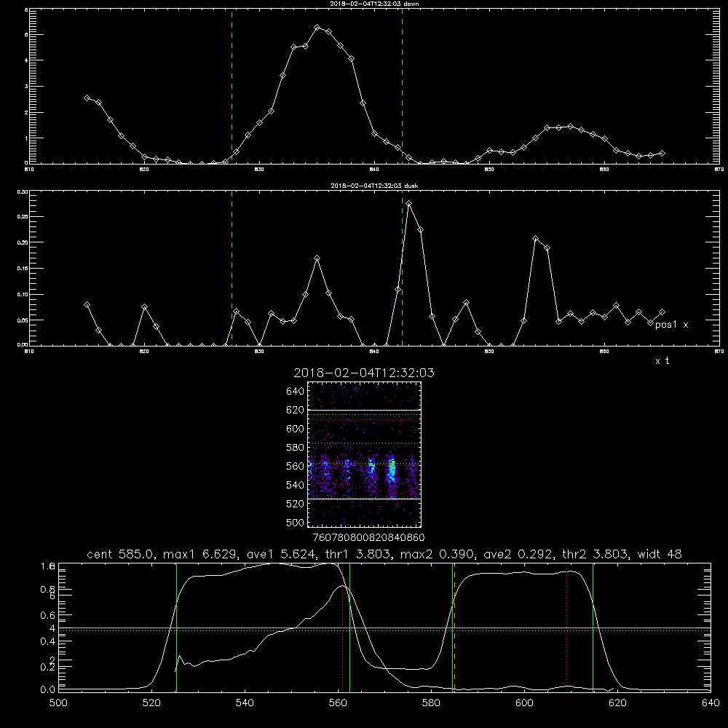The height and width of the screenshot is (728, 728).
Task: Click the "600" x-axis label of bottom plot
Action: coord(524,703)
